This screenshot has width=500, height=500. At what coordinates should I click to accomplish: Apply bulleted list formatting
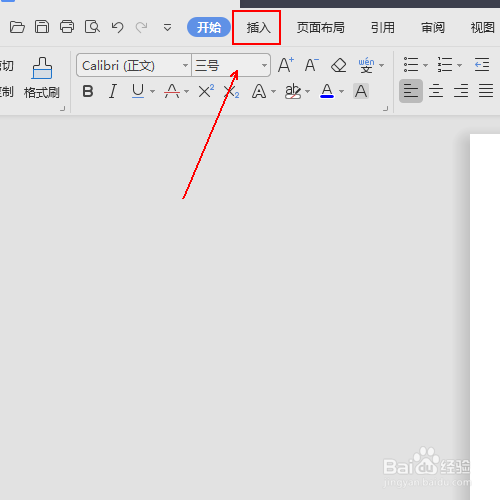411,65
